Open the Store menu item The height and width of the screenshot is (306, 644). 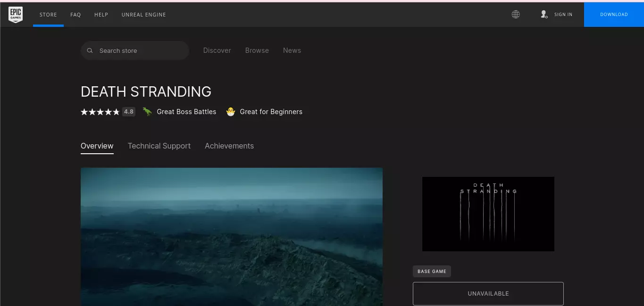point(48,15)
